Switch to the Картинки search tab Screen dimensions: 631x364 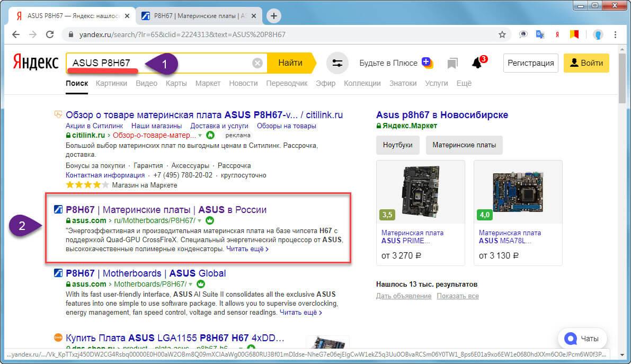(111, 83)
